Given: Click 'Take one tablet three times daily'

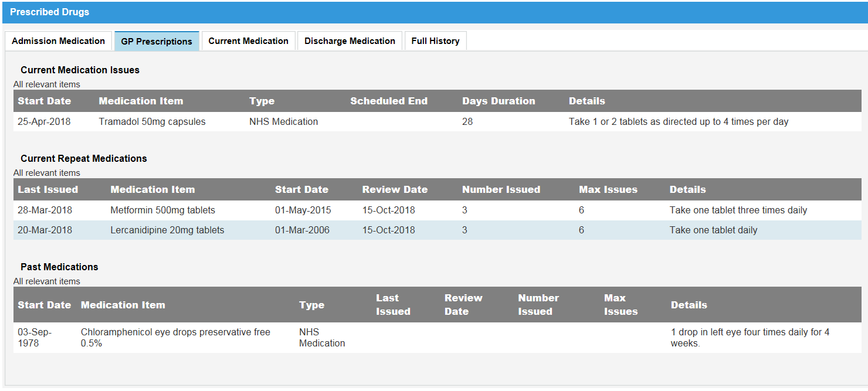Looking at the screenshot, I should click(738, 210).
